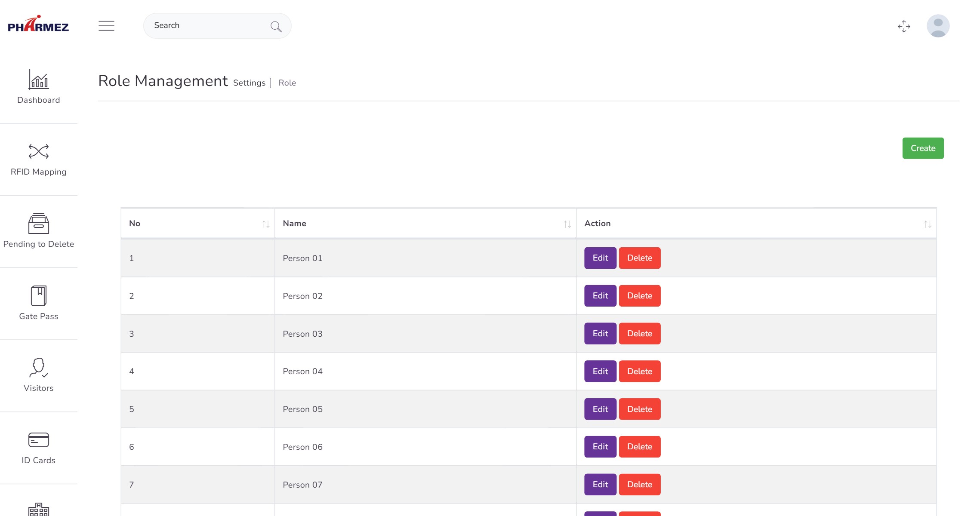980x516 pixels.
Task: Click the Pharmez logo
Action: [x=38, y=24]
